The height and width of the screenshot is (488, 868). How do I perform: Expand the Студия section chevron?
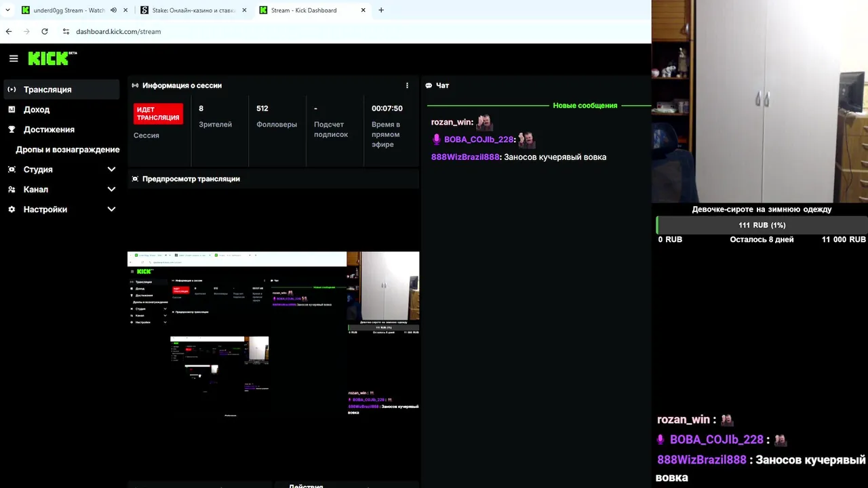pos(111,169)
